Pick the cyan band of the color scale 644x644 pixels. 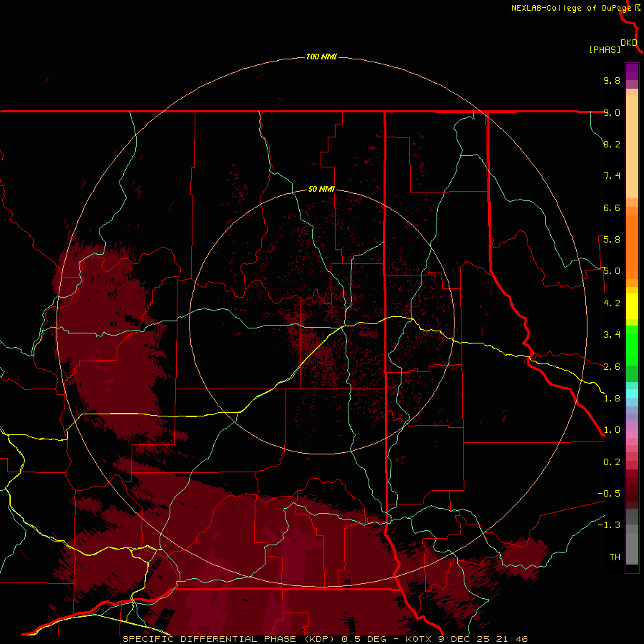coord(632,394)
